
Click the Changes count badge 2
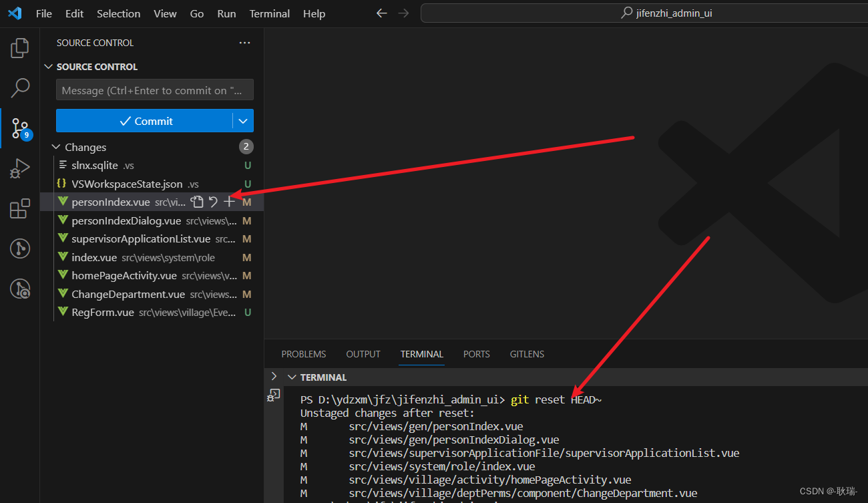pyautogui.click(x=246, y=147)
